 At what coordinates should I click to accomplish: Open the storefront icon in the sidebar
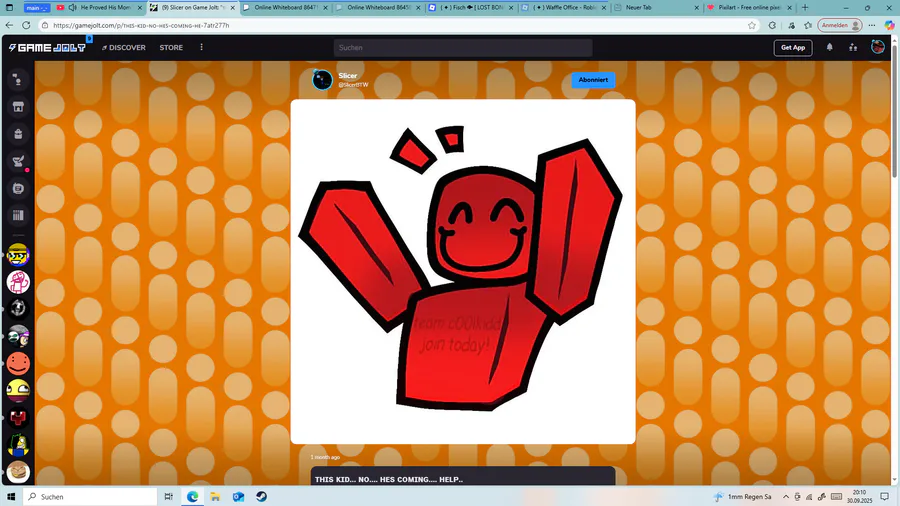(x=18, y=107)
